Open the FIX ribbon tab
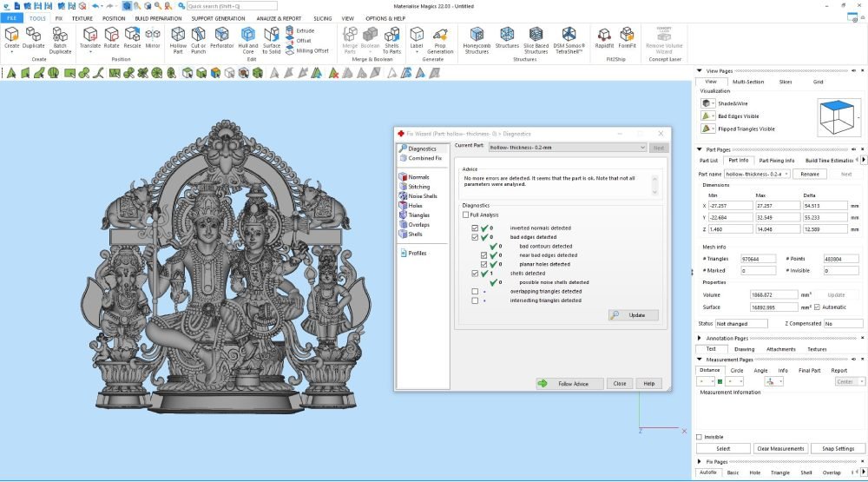 [x=59, y=18]
